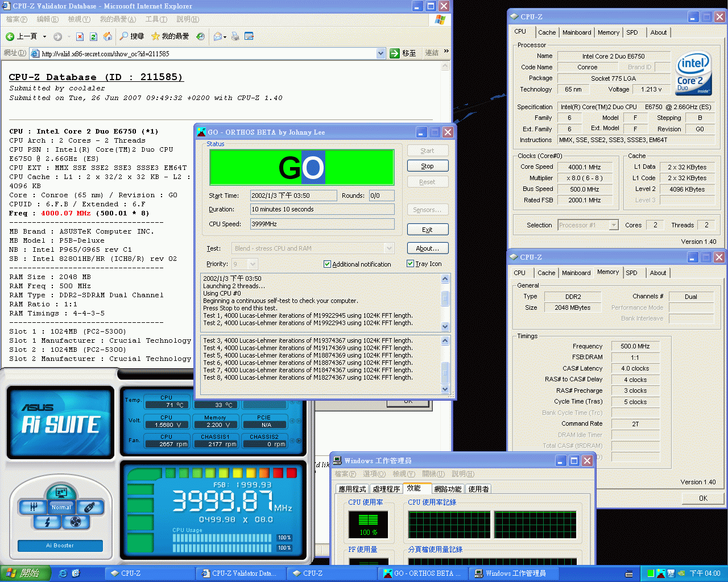
Task: Select 網路功能 tab in Task Manager
Action: point(448,489)
